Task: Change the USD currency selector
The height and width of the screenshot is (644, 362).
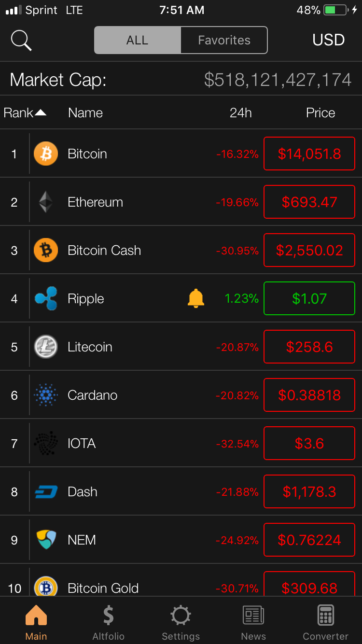Action: coord(328,40)
